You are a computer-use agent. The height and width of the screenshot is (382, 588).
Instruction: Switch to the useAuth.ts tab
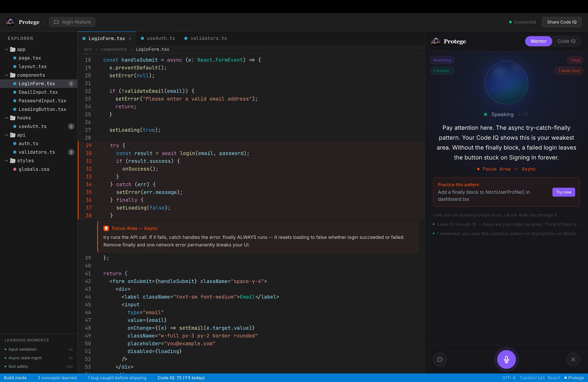click(x=161, y=38)
